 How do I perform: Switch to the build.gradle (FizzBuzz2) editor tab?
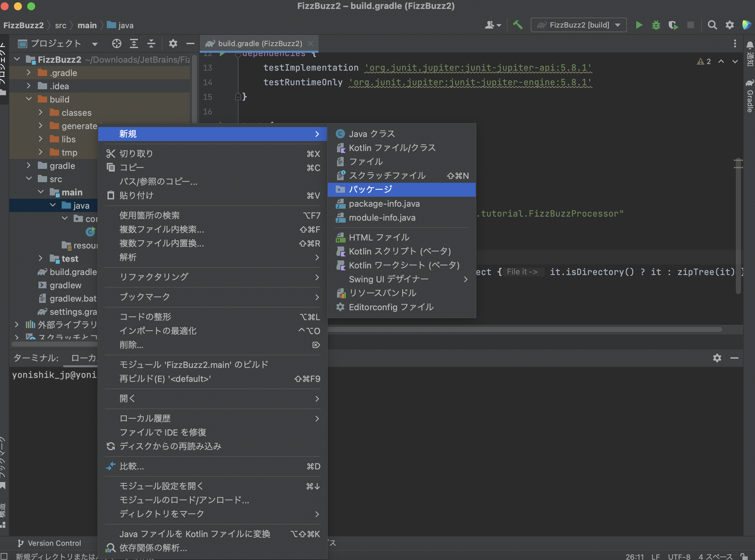click(x=259, y=43)
